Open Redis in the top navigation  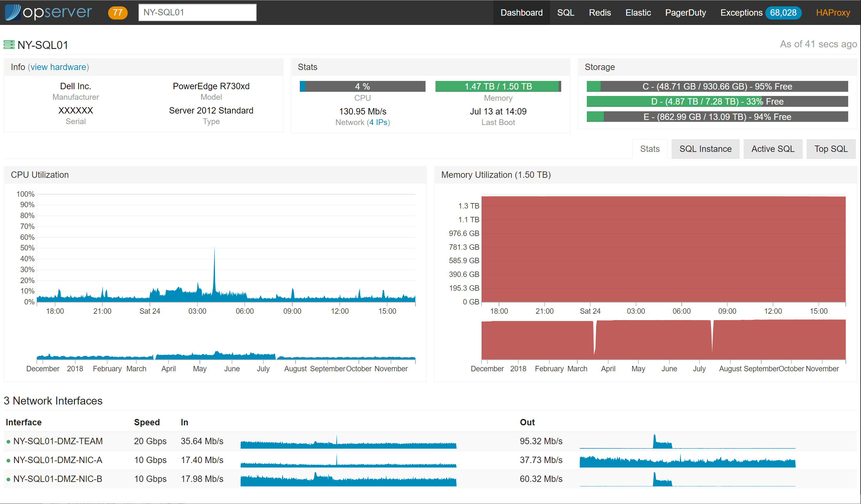(x=600, y=13)
